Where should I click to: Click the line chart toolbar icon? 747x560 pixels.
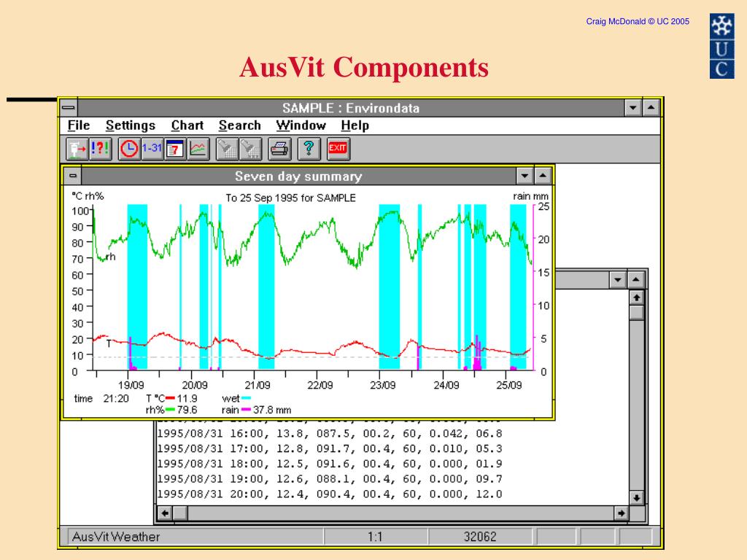(x=198, y=149)
